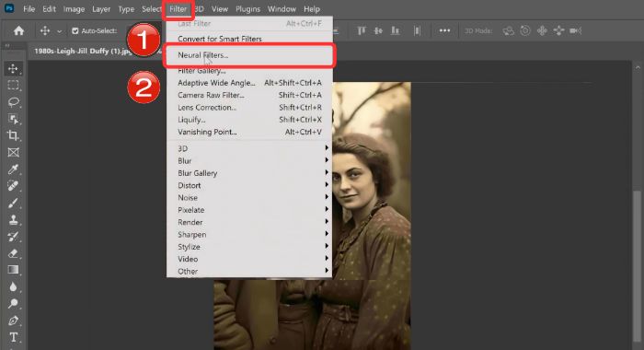Choose Adaptive Wide Angle filter
The height and width of the screenshot is (350, 644).
point(249,83)
